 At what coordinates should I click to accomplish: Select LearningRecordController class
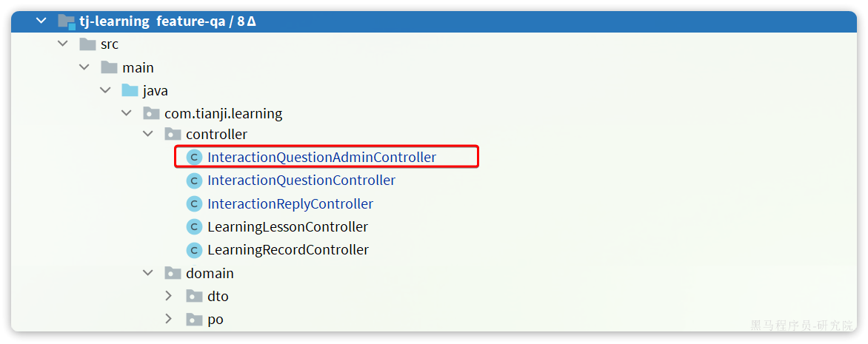coord(288,251)
